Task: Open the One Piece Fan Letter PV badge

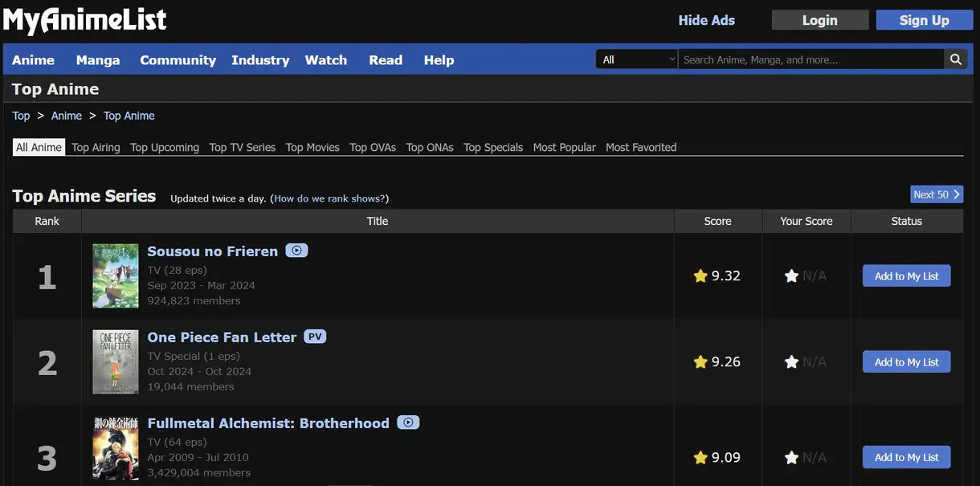Action: pos(315,337)
